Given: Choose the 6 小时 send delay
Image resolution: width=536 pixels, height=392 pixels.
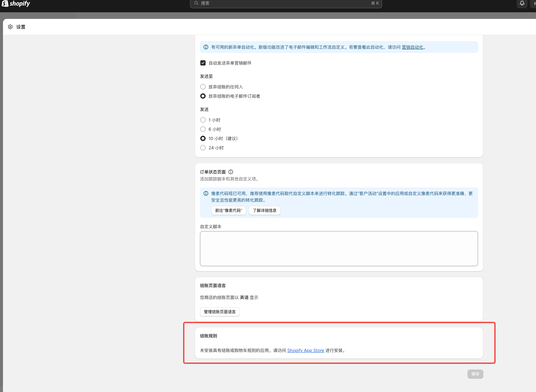Looking at the screenshot, I should coord(203,129).
